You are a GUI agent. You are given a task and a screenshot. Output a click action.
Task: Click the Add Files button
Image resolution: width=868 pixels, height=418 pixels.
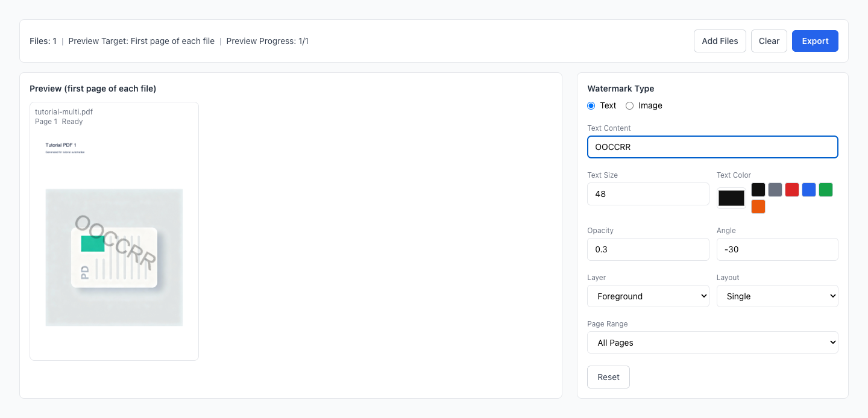[x=720, y=41]
